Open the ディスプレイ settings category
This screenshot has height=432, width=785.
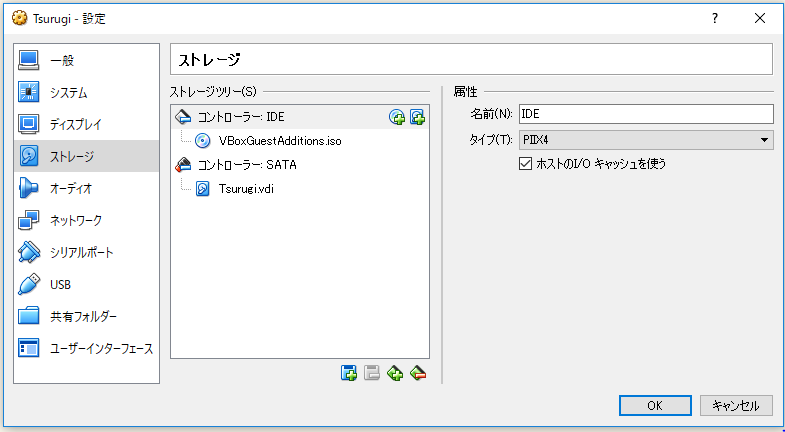[87, 124]
